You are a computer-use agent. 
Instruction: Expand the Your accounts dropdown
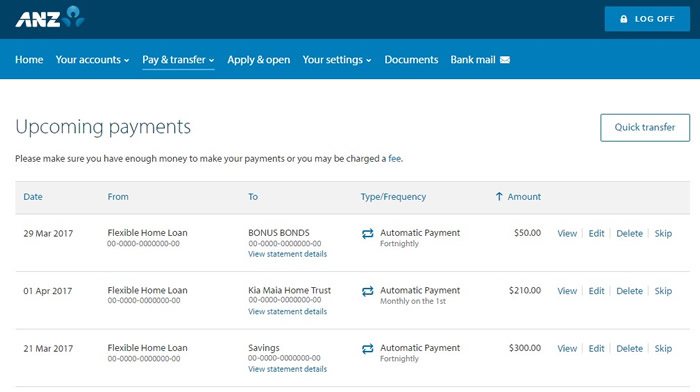coord(92,60)
